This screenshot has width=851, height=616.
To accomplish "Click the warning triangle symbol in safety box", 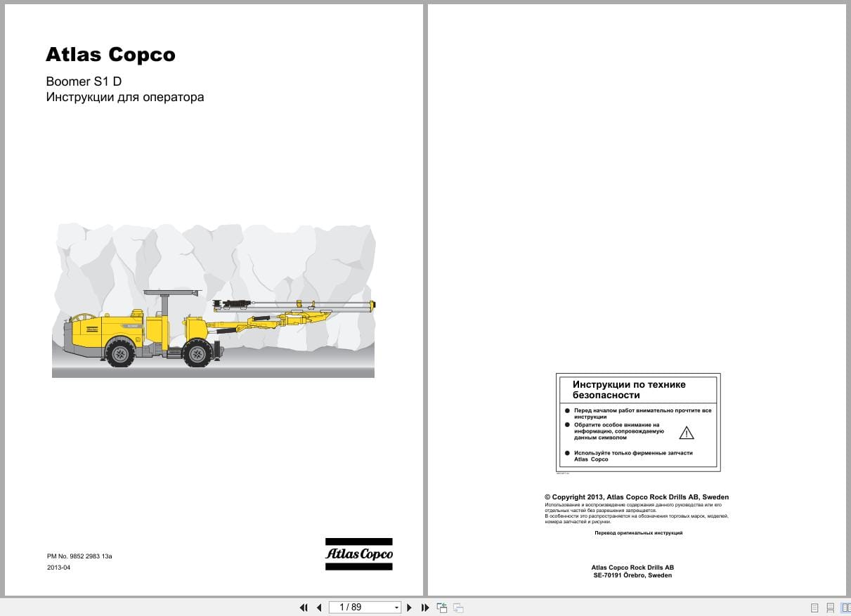I will coord(686,433).
